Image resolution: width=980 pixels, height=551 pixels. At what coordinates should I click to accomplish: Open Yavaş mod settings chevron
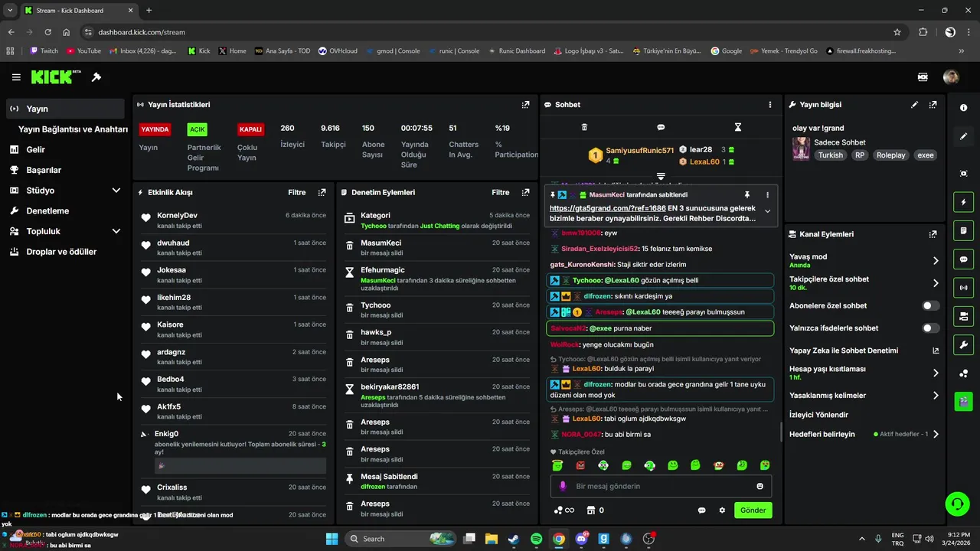coord(936,261)
